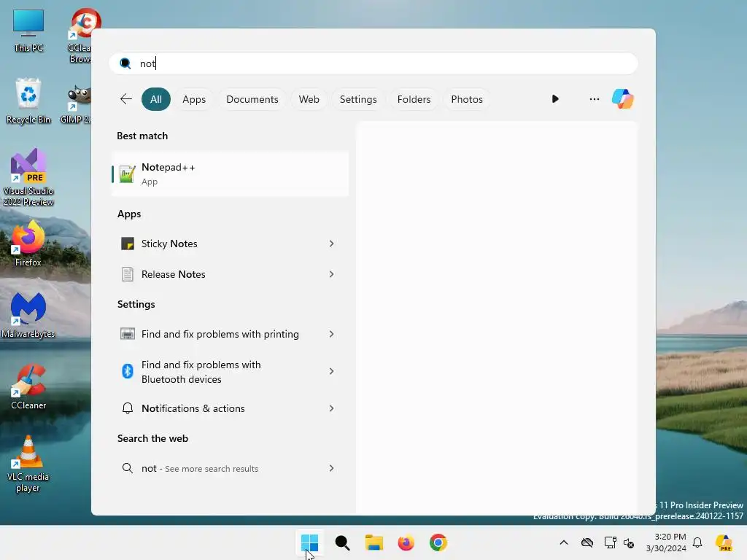
Task: Launch Google Chrome from the taskbar
Action: click(x=438, y=542)
